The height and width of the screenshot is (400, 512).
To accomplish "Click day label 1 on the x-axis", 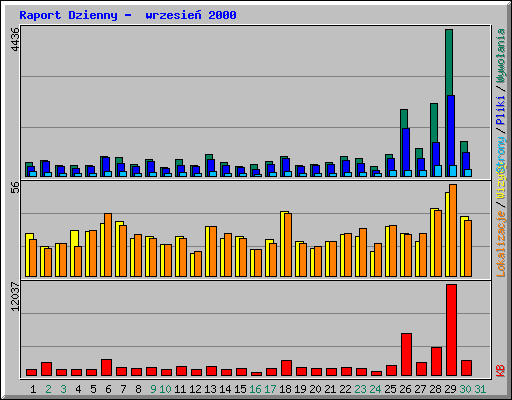I will click(x=33, y=389).
